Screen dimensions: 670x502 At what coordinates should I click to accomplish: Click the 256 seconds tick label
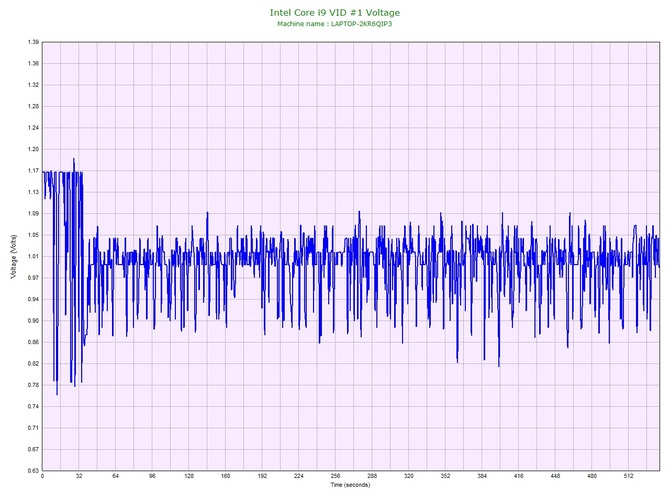[x=335, y=476]
